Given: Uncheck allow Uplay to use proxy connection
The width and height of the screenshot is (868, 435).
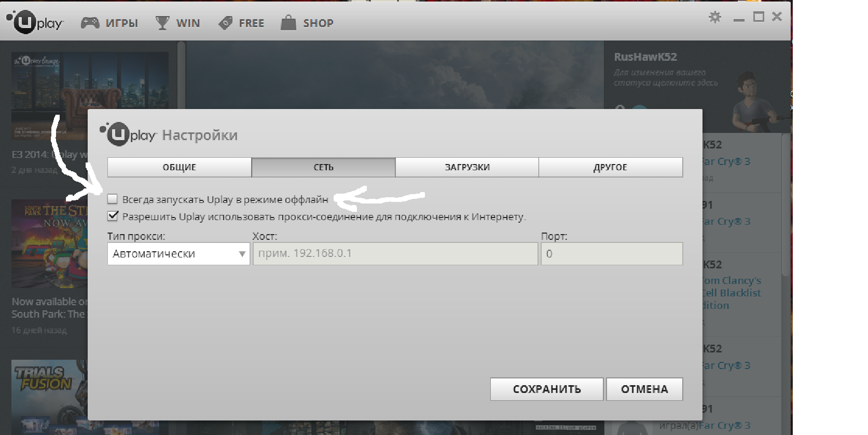Looking at the screenshot, I should tap(113, 216).
